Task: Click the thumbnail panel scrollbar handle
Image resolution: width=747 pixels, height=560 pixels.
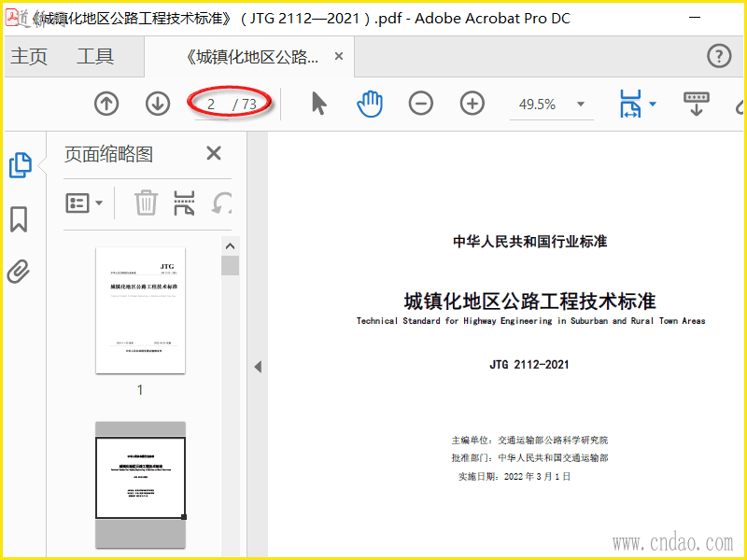Action: [x=230, y=265]
